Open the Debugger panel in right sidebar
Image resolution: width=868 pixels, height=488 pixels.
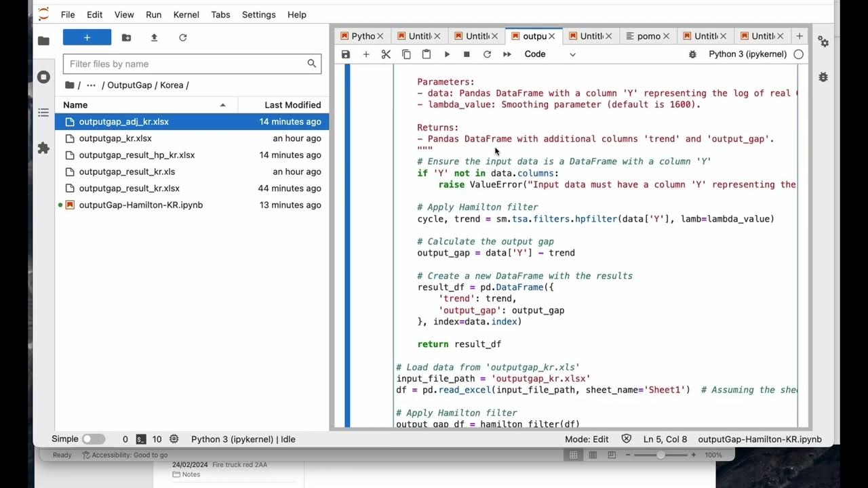pos(823,77)
